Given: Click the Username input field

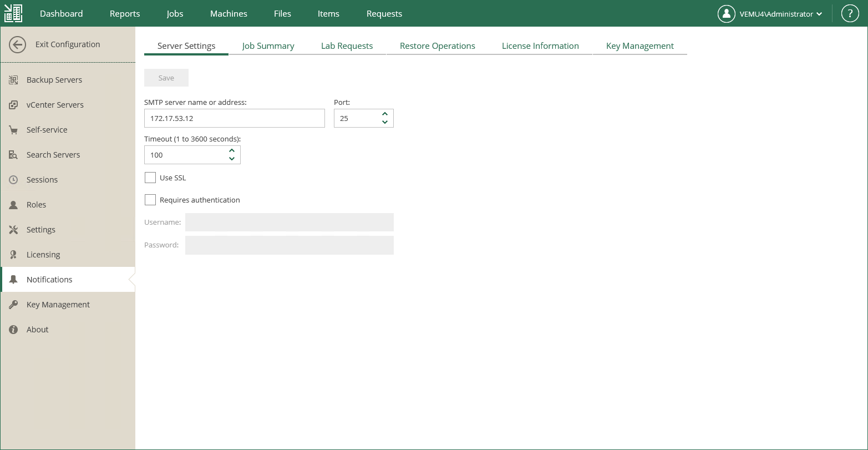Looking at the screenshot, I should tap(290, 222).
